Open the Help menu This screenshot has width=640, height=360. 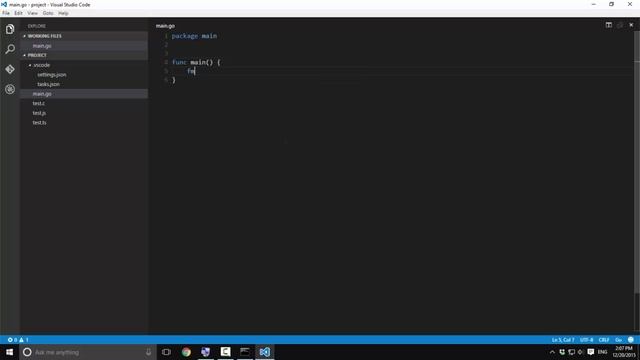pos(63,13)
